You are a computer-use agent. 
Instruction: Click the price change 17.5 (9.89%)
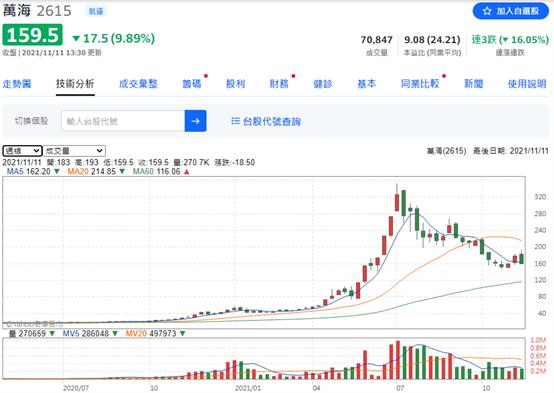(113, 38)
